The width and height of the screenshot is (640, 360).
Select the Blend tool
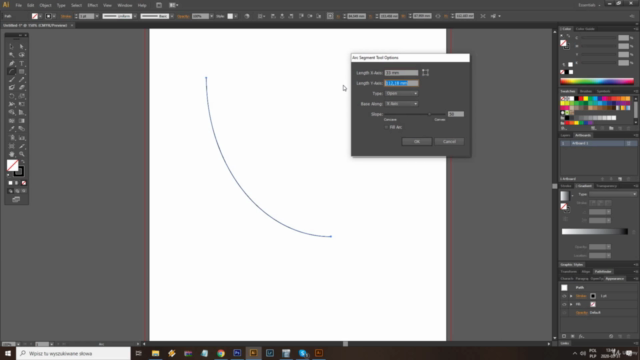tap(22, 129)
